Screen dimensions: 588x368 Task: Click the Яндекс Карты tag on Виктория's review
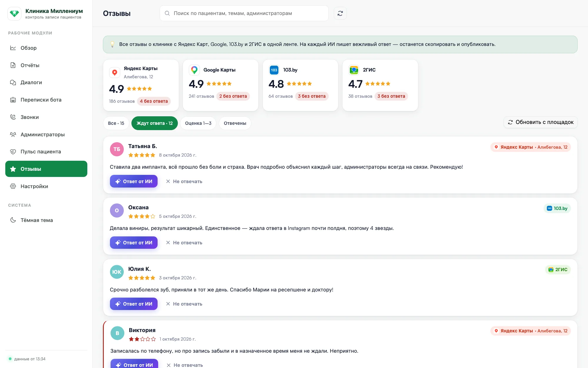click(x=531, y=331)
